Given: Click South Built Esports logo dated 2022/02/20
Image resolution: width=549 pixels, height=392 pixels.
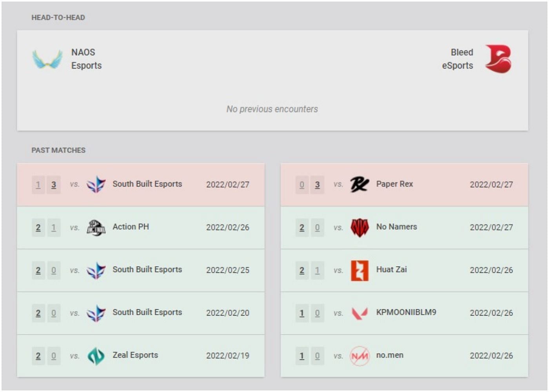Looking at the screenshot, I should (96, 313).
